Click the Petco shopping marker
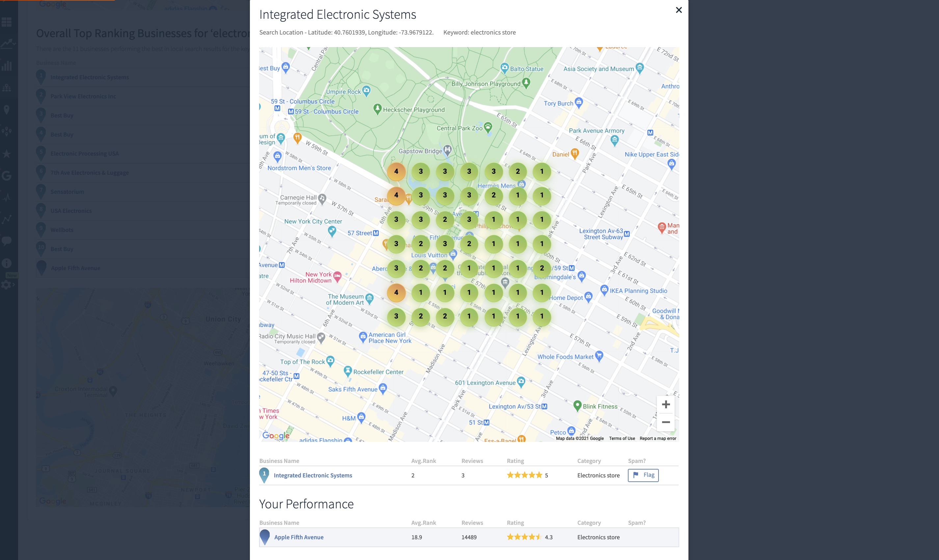 571,431
